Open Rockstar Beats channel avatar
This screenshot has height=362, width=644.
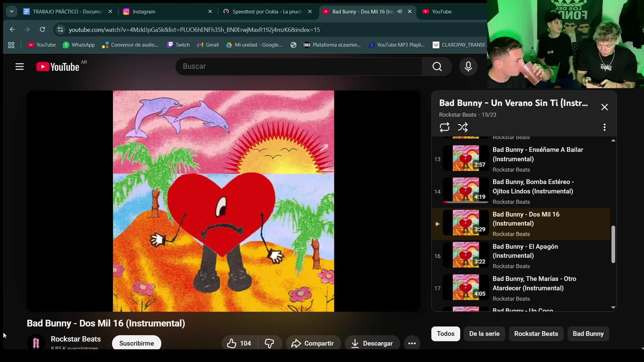(x=36, y=343)
